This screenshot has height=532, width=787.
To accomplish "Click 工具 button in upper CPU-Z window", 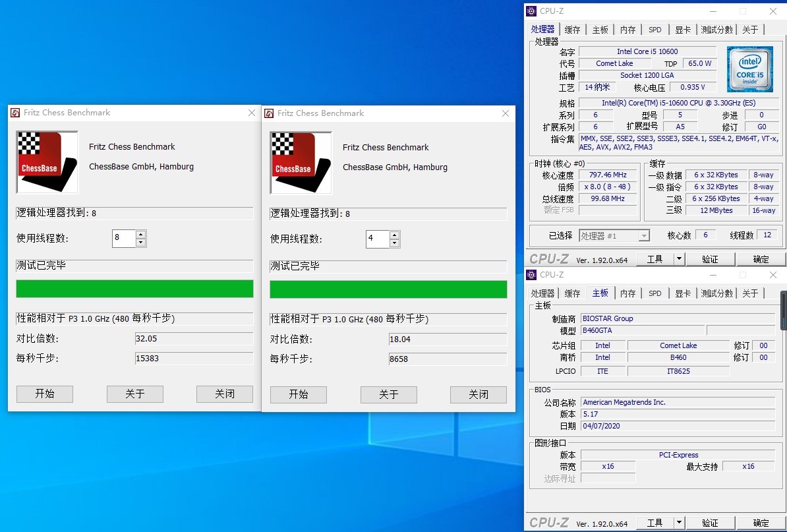I will (x=655, y=259).
